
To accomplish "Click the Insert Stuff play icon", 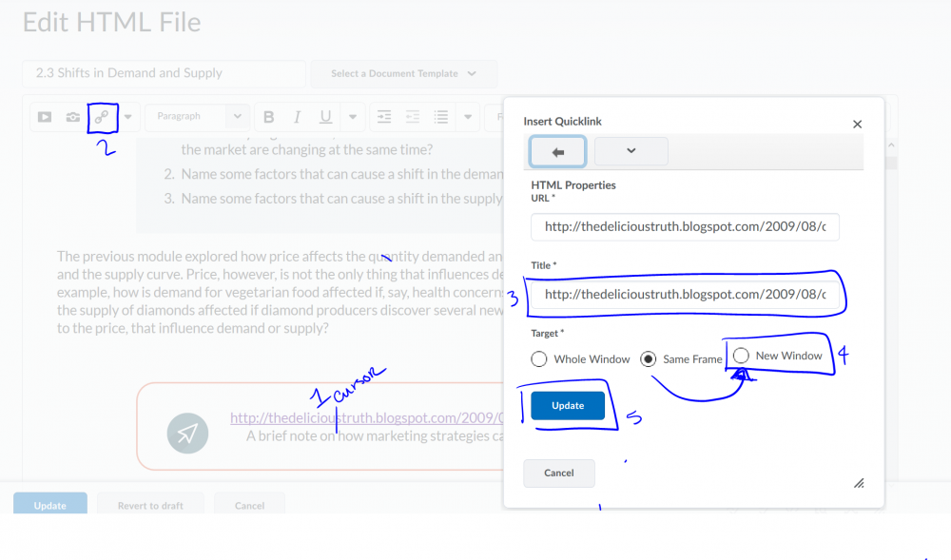I will pyautogui.click(x=44, y=117).
